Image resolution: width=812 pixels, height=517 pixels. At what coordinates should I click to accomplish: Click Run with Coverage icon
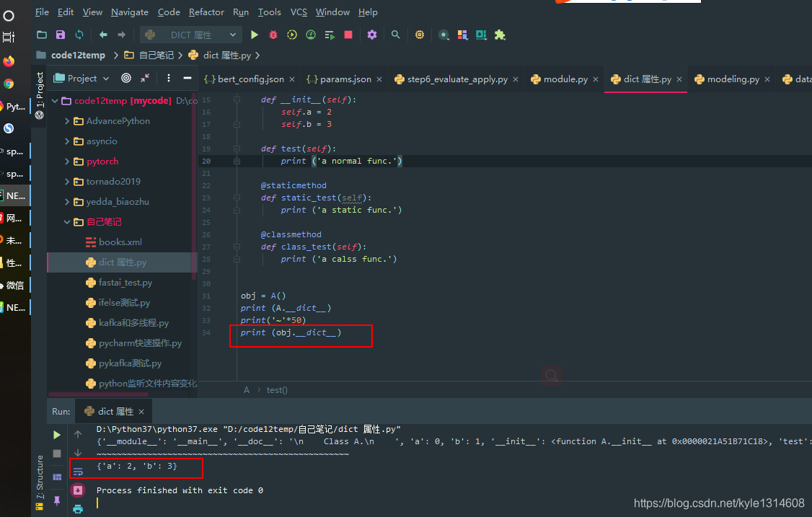(292, 35)
